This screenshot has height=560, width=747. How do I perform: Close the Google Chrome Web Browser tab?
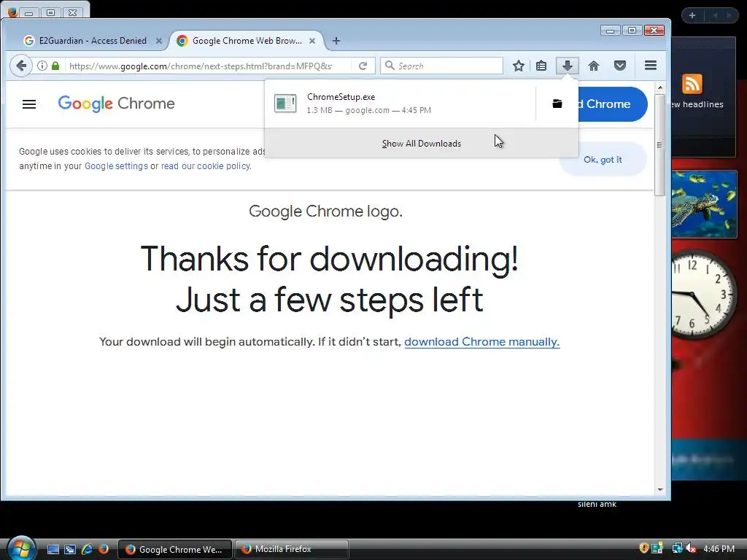[312, 41]
